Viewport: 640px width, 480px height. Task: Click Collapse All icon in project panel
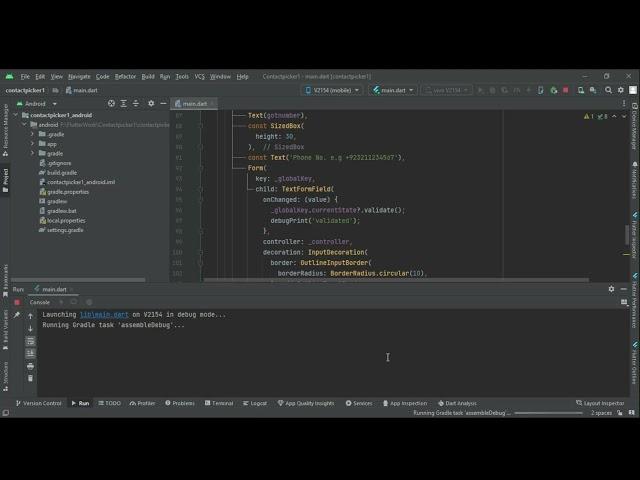coord(136,104)
